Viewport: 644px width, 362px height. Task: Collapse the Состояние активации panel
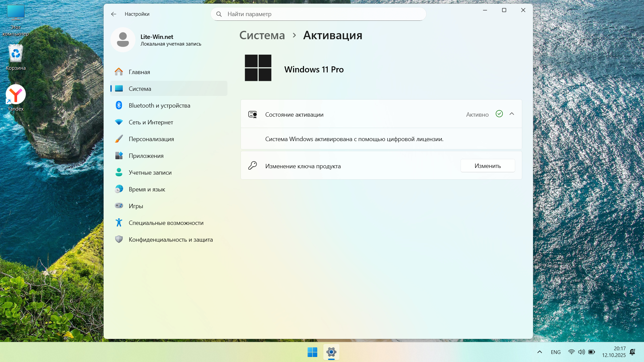pos(512,114)
